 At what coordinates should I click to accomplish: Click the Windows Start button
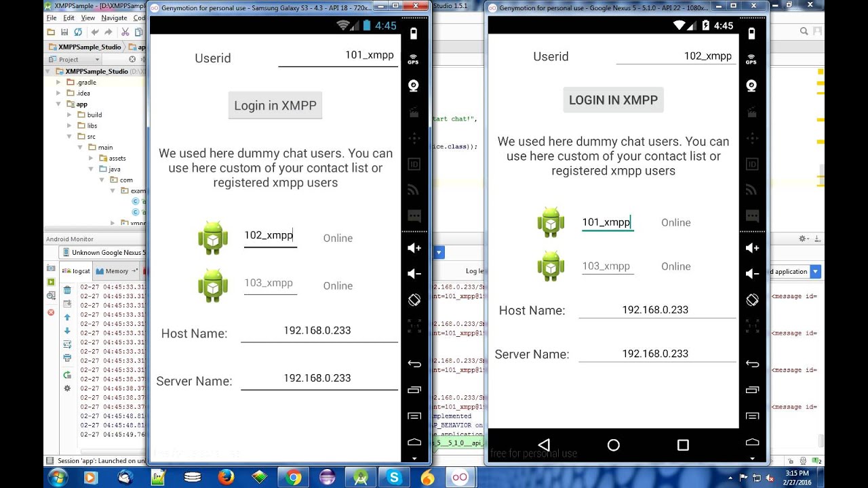coord(57,477)
